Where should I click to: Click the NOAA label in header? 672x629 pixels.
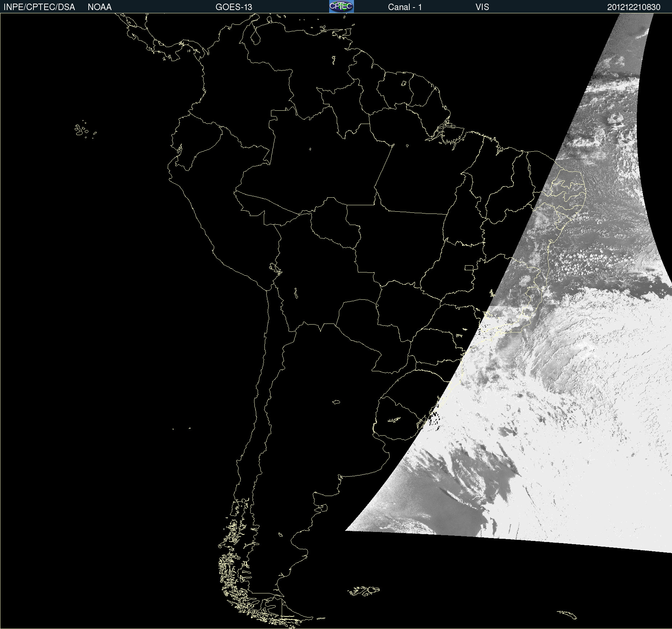[x=100, y=7]
